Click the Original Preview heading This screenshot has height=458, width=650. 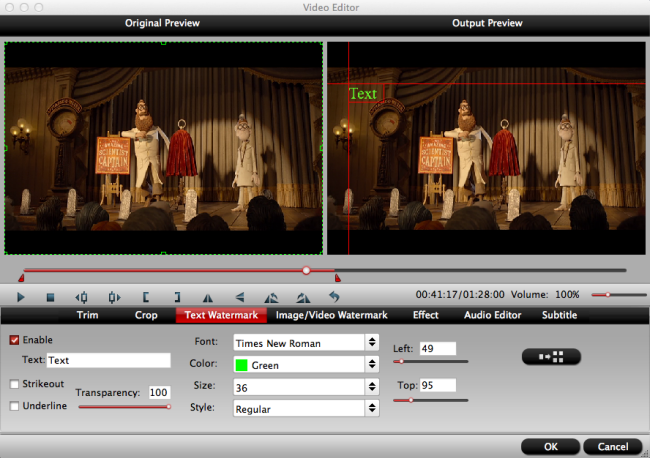[162, 23]
